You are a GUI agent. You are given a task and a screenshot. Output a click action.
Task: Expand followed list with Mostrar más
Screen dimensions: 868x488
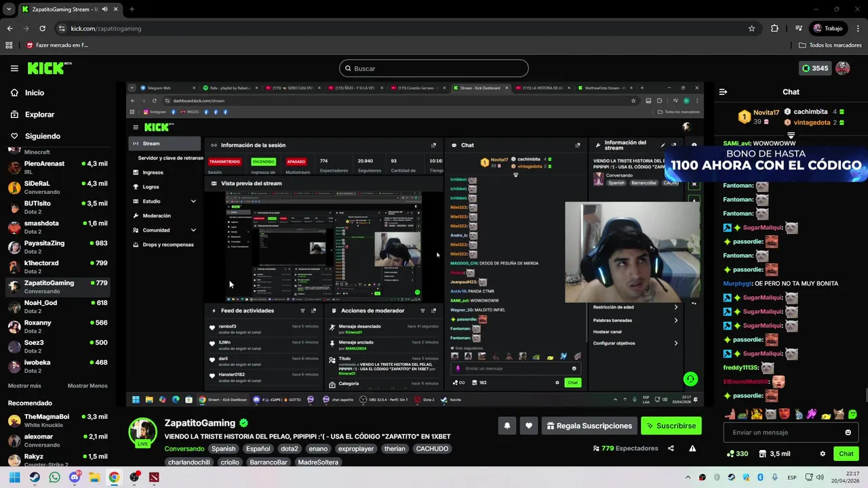pyautogui.click(x=24, y=386)
